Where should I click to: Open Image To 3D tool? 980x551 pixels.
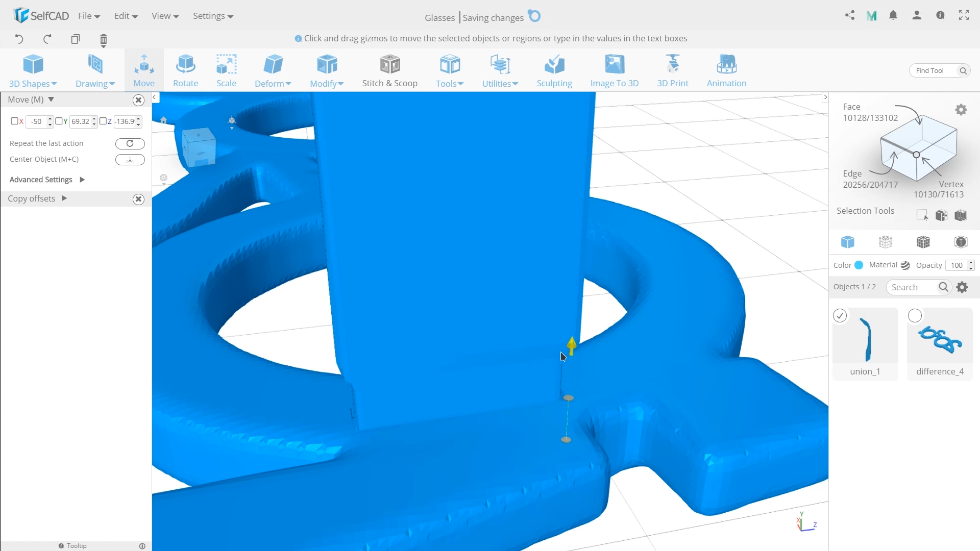point(615,70)
